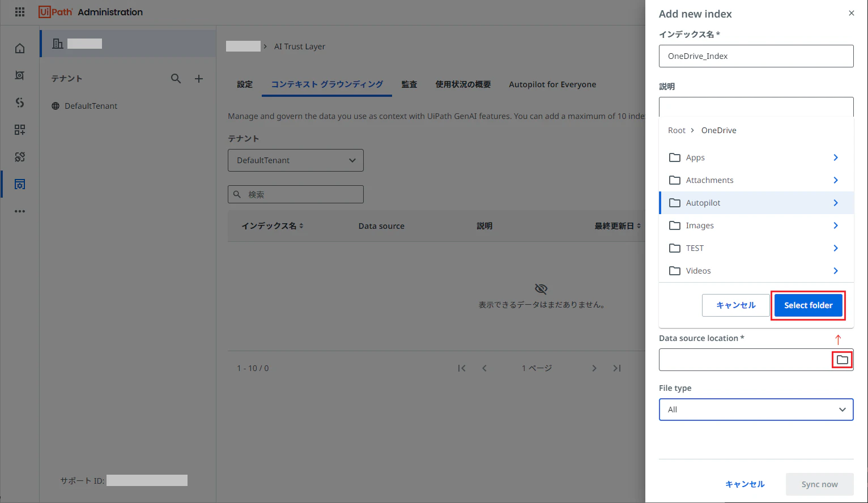Image resolution: width=868 pixels, height=503 pixels.
Task: Expand the Images folder chevron
Action: click(836, 225)
